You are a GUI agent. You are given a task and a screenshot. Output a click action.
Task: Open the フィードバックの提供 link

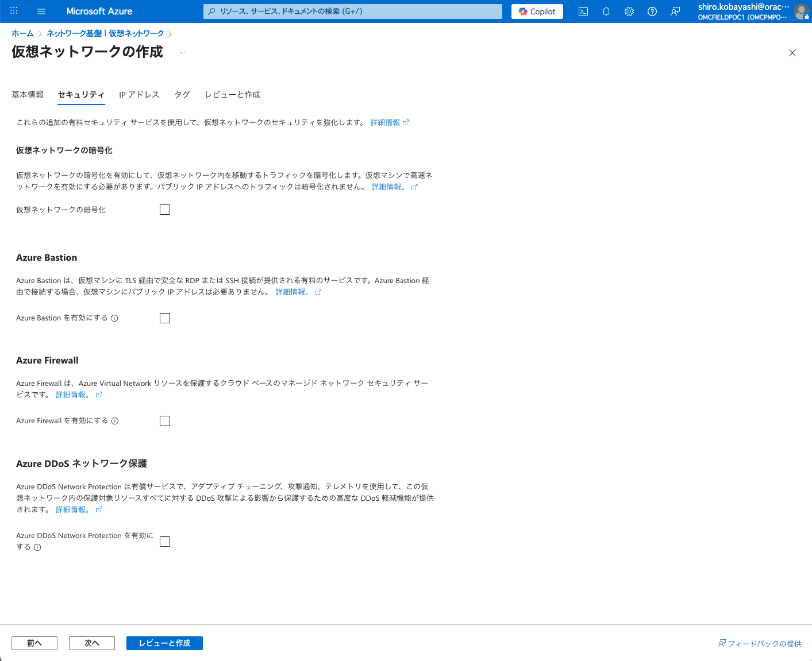coord(764,643)
